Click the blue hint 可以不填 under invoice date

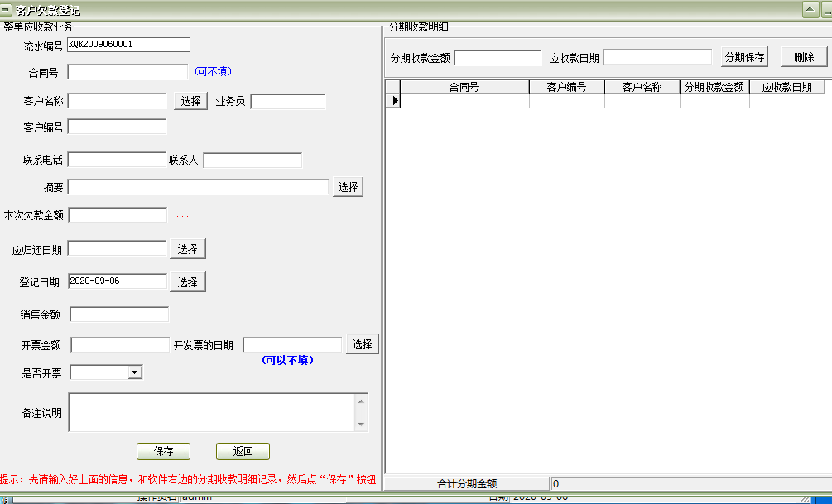pyautogui.click(x=287, y=360)
